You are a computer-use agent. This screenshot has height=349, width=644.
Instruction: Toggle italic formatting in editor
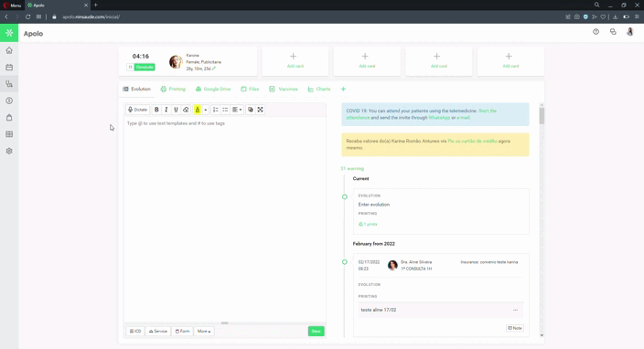(x=166, y=110)
